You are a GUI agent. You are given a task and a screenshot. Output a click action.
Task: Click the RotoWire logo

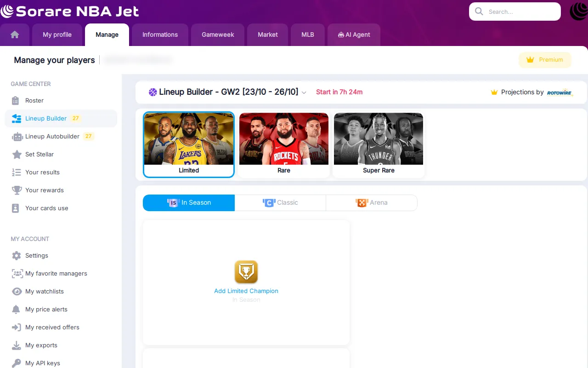click(560, 92)
